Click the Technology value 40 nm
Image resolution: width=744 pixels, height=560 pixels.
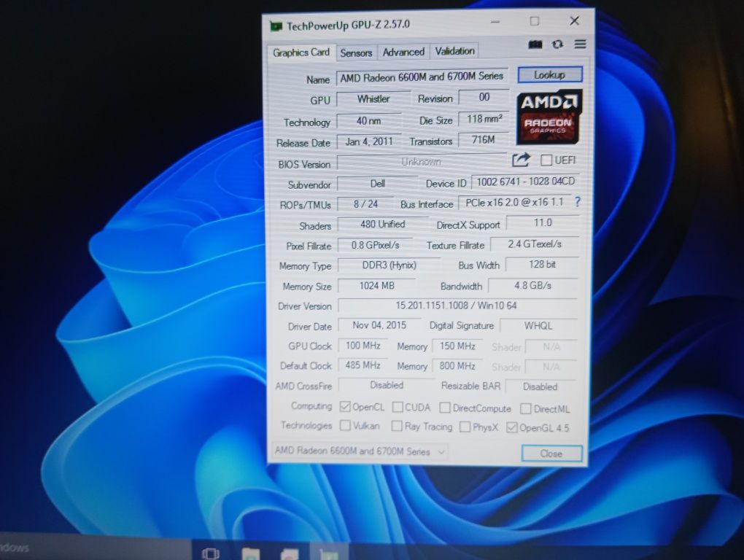[368, 121]
